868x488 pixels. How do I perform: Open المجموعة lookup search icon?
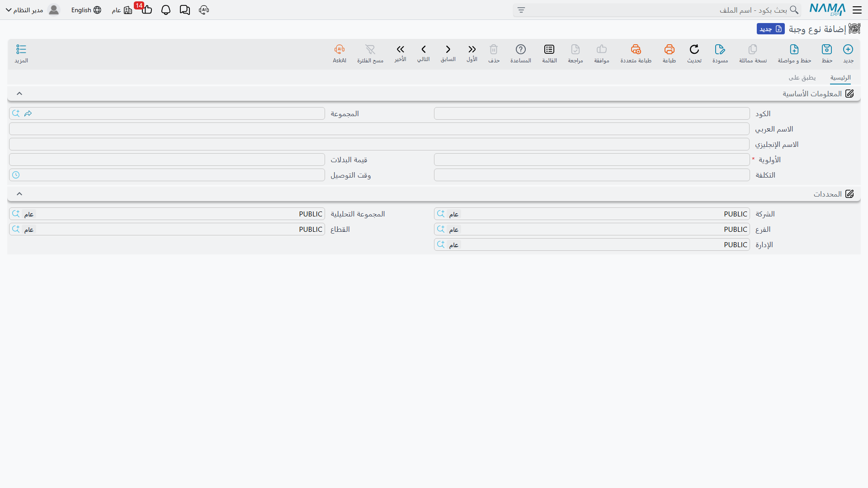[16, 113]
